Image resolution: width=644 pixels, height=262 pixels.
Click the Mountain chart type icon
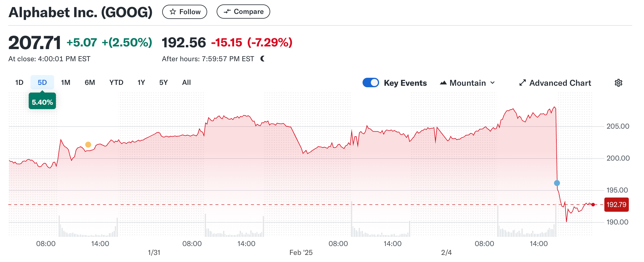(x=443, y=83)
